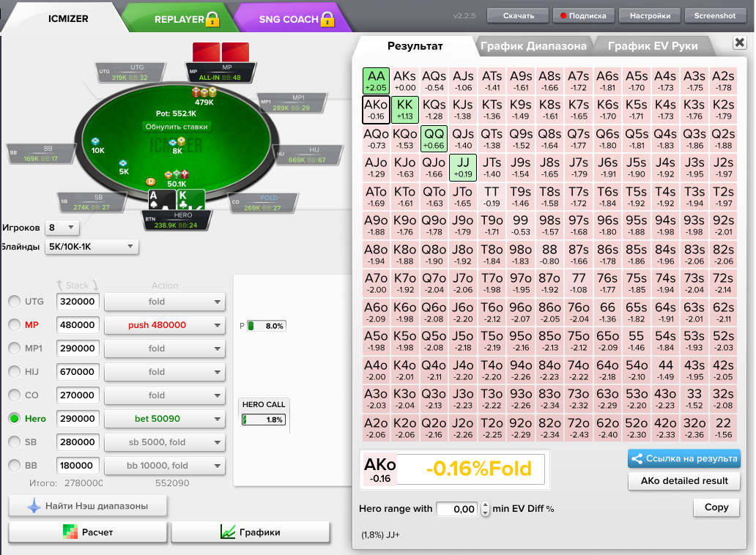Image resolution: width=756 pixels, height=555 pixels.
Task: Click the lock icon on the SNG COACH tab
Action: (x=327, y=19)
